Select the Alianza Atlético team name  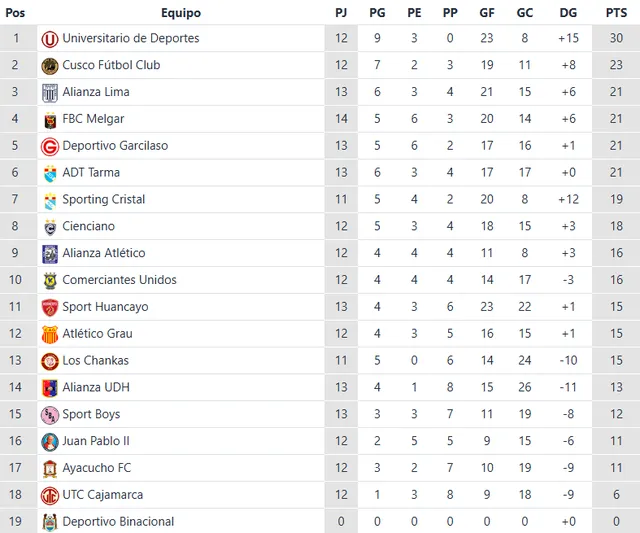pos(103,253)
